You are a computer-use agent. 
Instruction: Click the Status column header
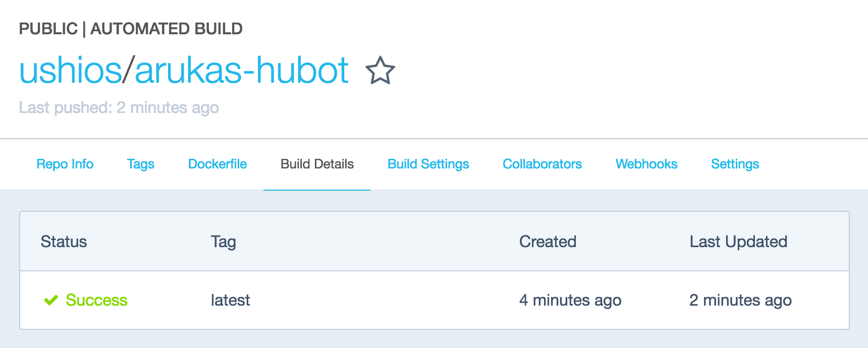(x=64, y=242)
